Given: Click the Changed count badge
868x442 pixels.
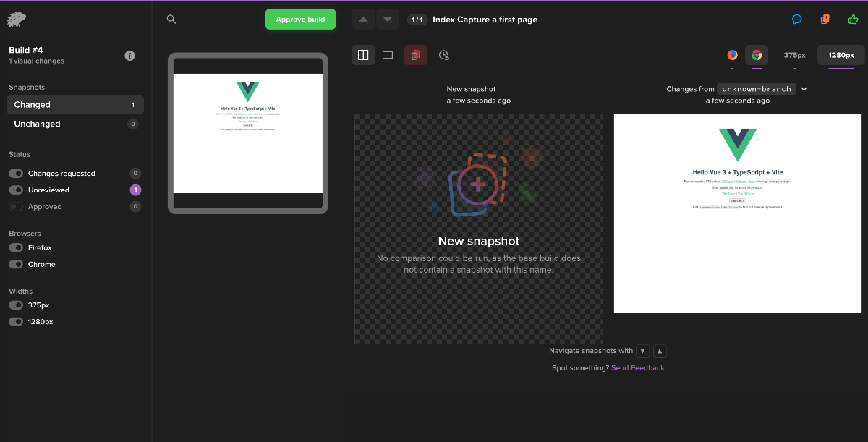Looking at the screenshot, I should 133,105.
